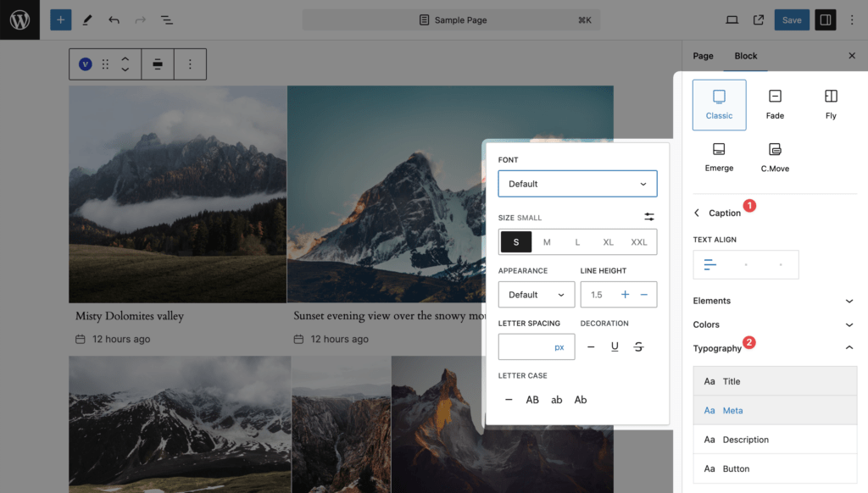This screenshot has height=493, width=868.
Task: Choose the Emerge style
Action: (719, 158)
